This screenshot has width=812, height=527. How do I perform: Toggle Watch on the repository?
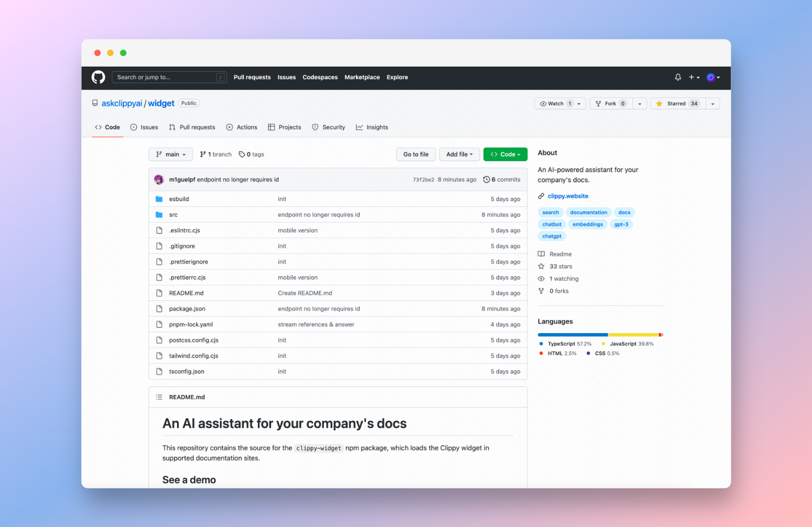point(560,104)
